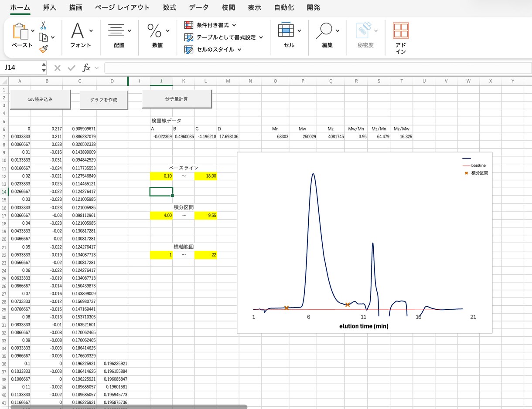This screenshot has height=409, width=532.
Task: Select baseline end cell 18.00
Action: [x=206, y=176]
